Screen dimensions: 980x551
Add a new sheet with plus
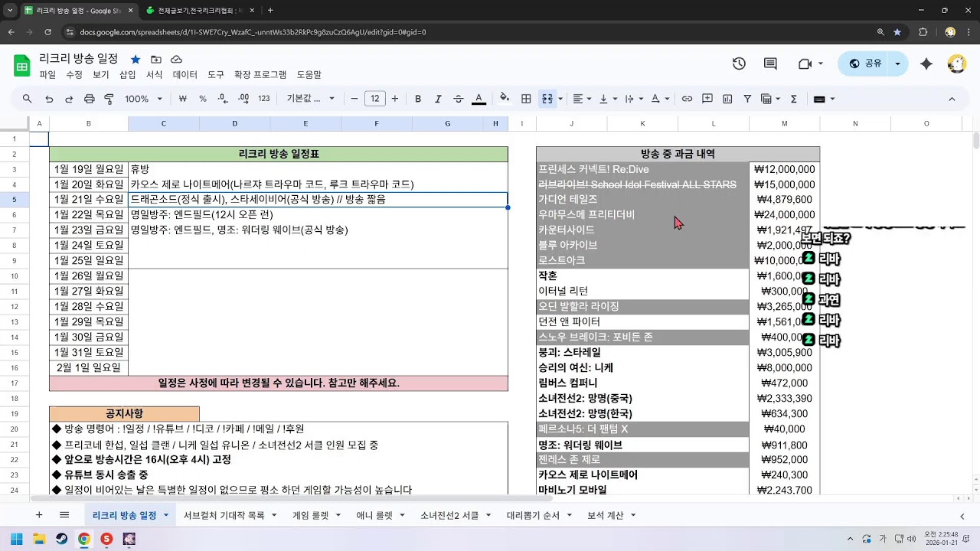coord(39,515)
